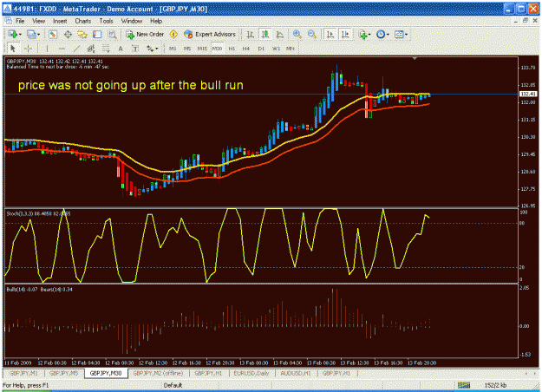Launch MetaEditor via yellow diamond icon
The image size is (542, 392).
point(173,34)
